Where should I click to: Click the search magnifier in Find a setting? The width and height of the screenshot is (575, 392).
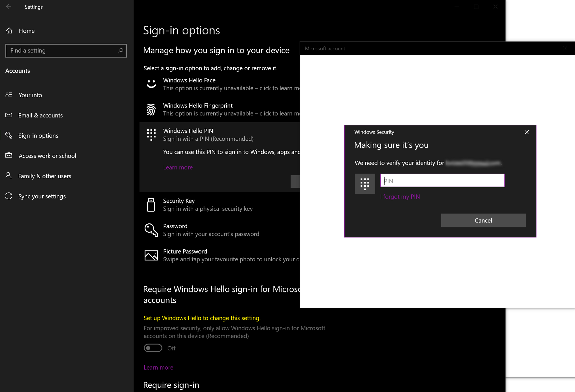point(120,51)
